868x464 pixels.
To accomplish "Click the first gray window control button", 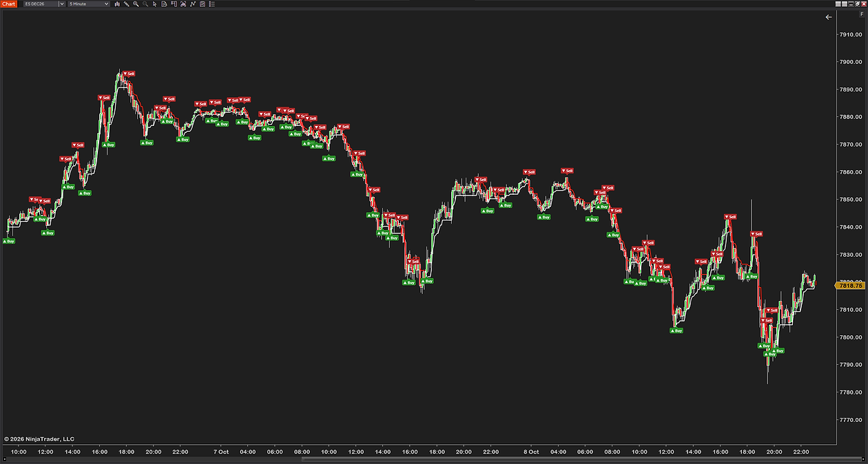I will pyautogui.click(x=838, y=4).
